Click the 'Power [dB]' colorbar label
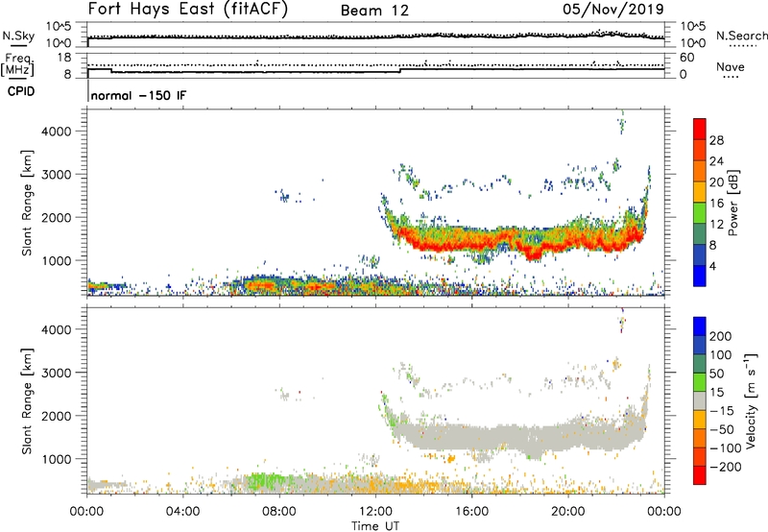The height and width of the screenshot is (532, 768). point(732,203)
